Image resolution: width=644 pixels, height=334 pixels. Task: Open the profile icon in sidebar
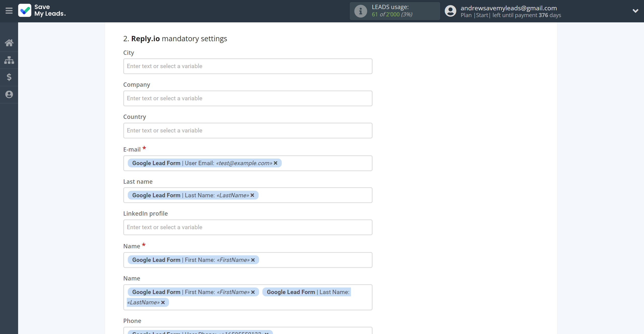pos(9,94)
